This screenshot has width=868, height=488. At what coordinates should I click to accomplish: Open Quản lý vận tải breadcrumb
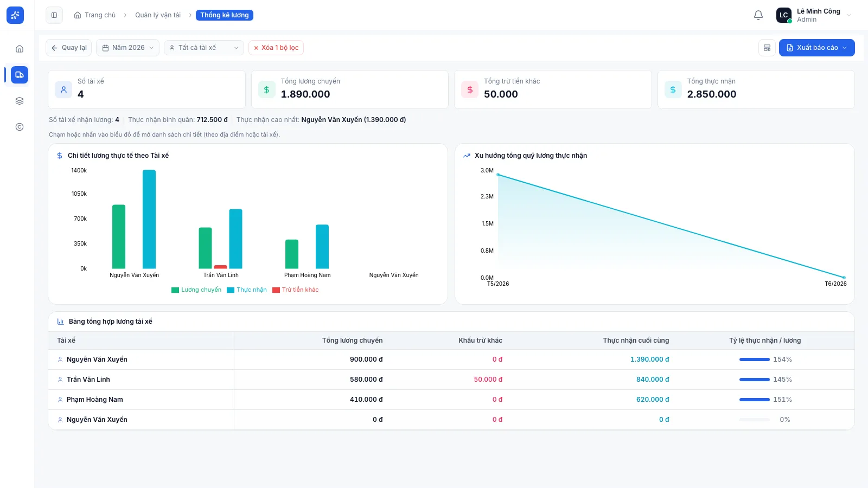(x=158, y=15)
